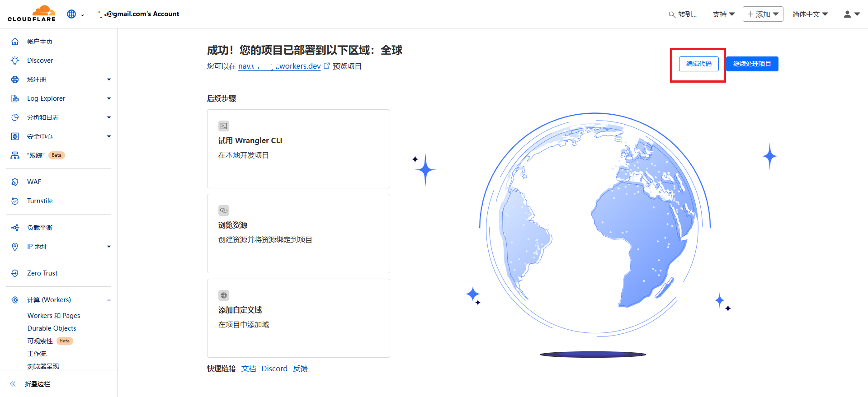
Task: Click the 继续处理项目 button
Action: tap(752, 64)
